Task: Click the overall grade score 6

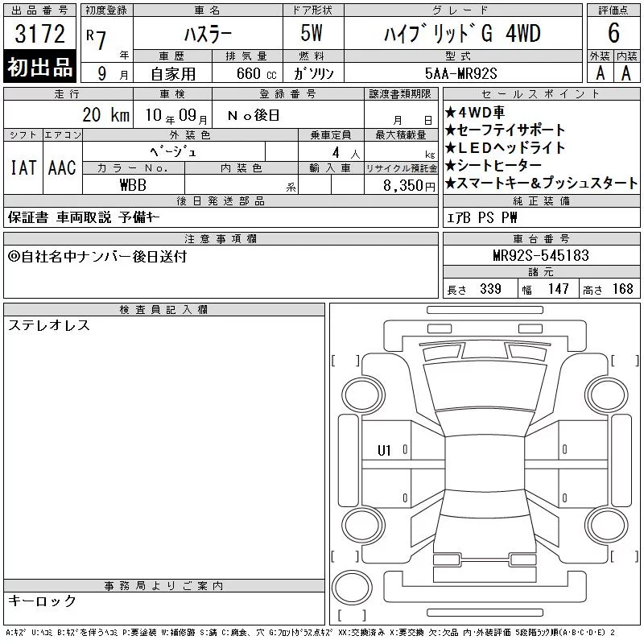Action: click(x=613, y=33)
